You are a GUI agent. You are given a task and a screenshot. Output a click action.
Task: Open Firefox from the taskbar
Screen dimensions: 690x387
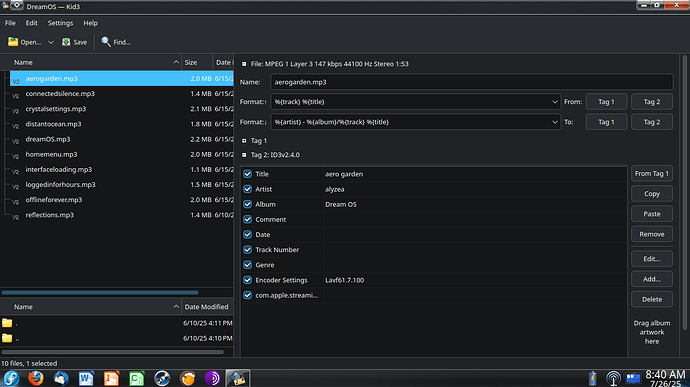36,378
